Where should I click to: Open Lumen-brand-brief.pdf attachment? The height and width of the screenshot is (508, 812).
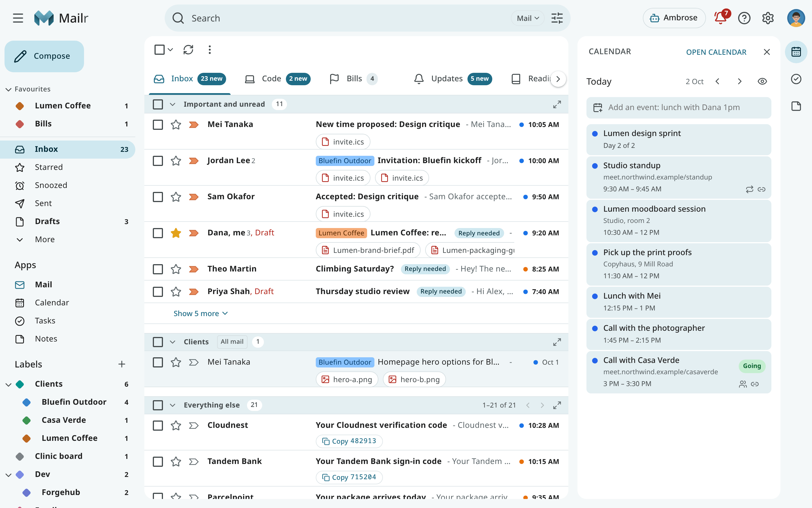click(x=368, y=250)
